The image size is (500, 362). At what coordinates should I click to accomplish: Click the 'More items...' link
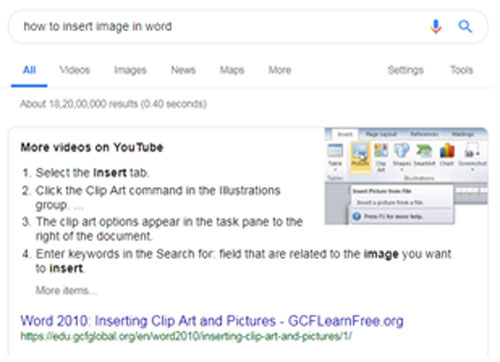tap(66, 290)
